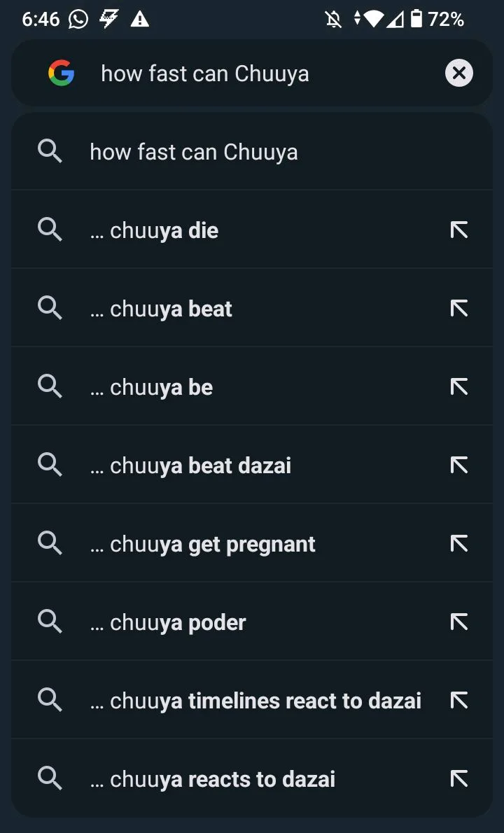The height and width of the screenshot is (833, 504).
Task: Tap the magnifier icon beside 'chuuya reacts to dazai'
Action: (x=50, y=779)
